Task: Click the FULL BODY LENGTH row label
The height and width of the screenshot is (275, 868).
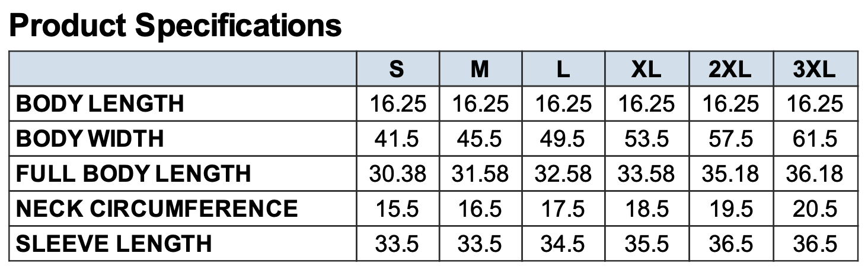Action: 133,174
